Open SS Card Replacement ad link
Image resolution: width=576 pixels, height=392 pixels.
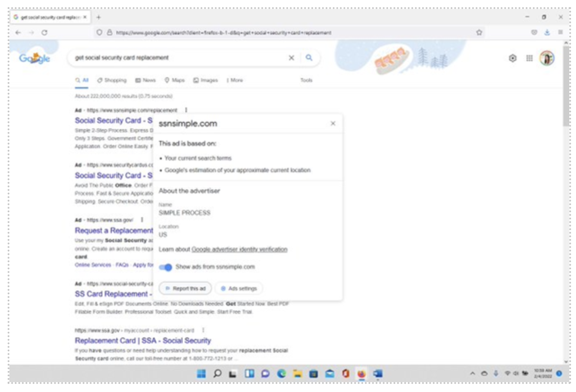pyautogui.click(x=114, y=294)
